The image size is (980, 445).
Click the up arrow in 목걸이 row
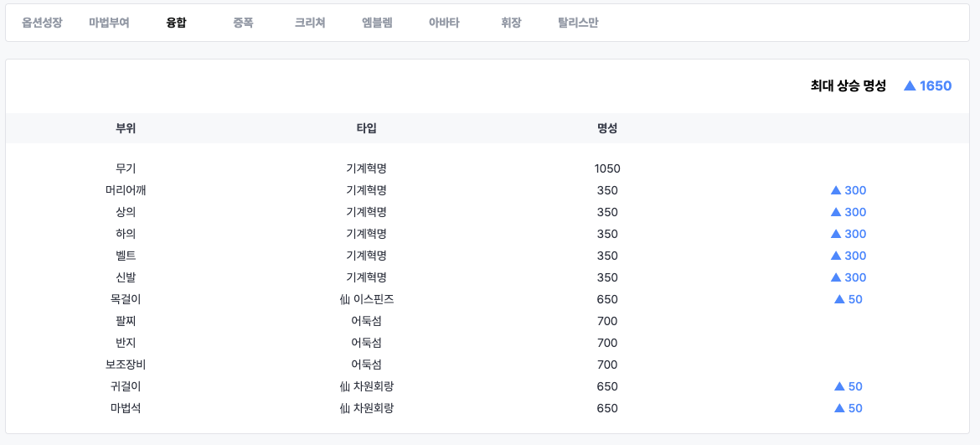pyautogui.click(x=839, y=299)
